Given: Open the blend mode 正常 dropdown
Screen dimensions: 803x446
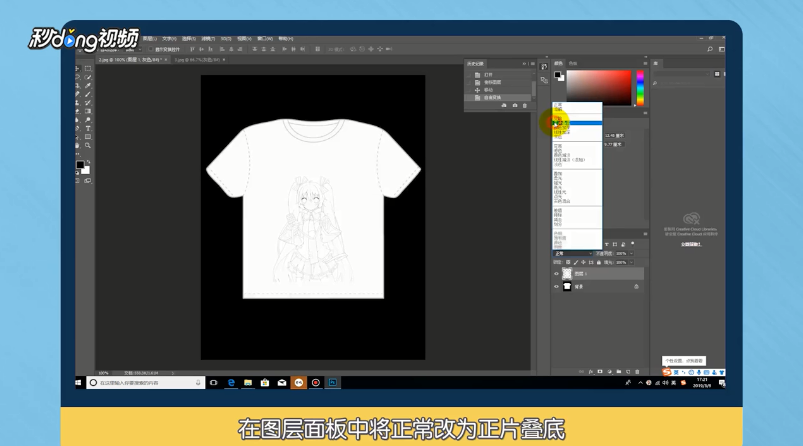Looking at the screenshot, I should (573, 253).
